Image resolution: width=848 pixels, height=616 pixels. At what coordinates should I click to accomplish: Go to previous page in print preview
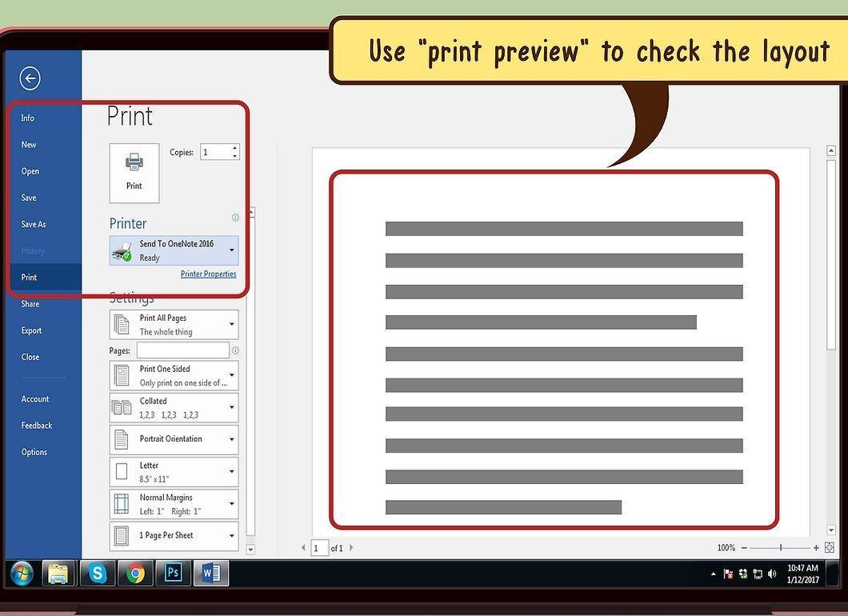(x=303, y=548)
